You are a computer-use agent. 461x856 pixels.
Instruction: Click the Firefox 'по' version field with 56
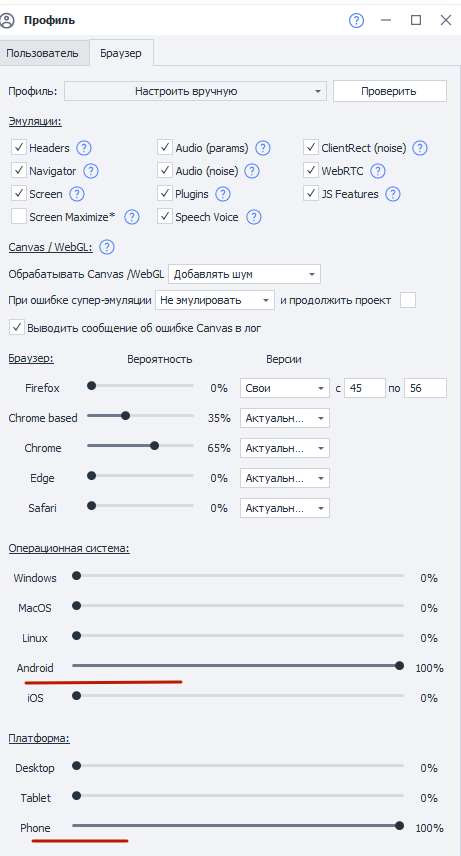[425, 388]
